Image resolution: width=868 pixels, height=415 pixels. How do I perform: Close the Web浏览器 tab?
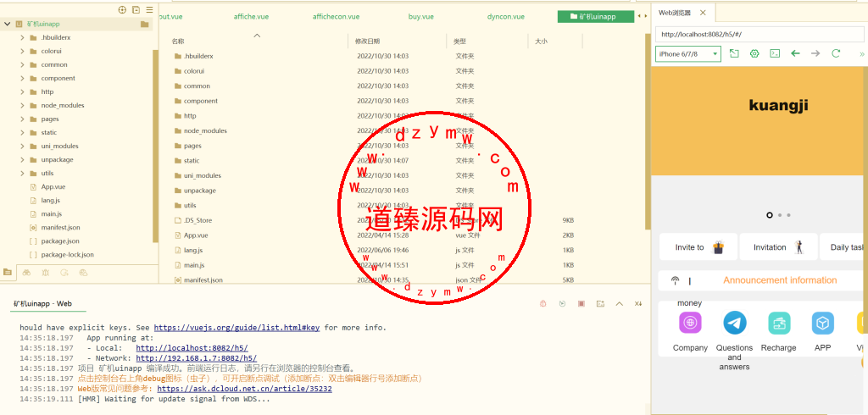(703, 12)
